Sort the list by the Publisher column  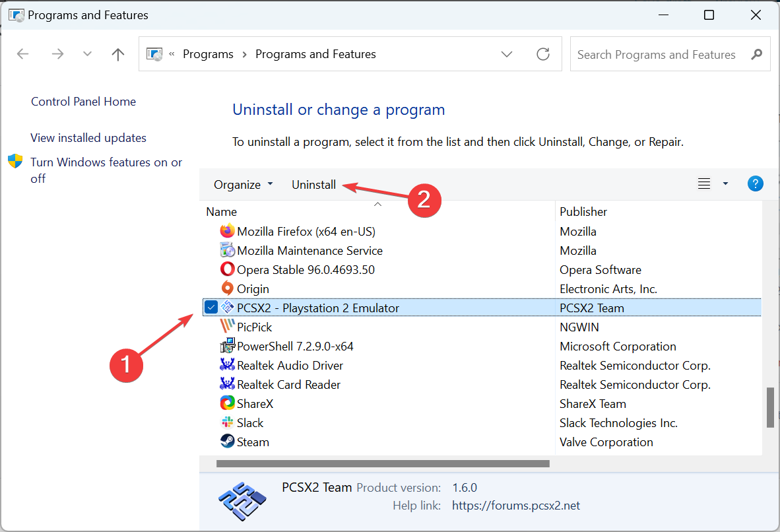583,211
